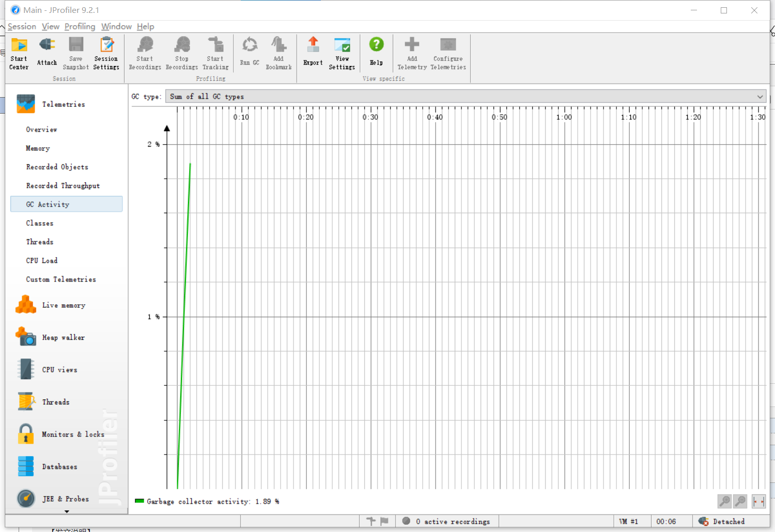The height and width of the screenshot is (532, 775).
Task: Click the recording circle indicator in the status bar
Action: tap(407, 521)
